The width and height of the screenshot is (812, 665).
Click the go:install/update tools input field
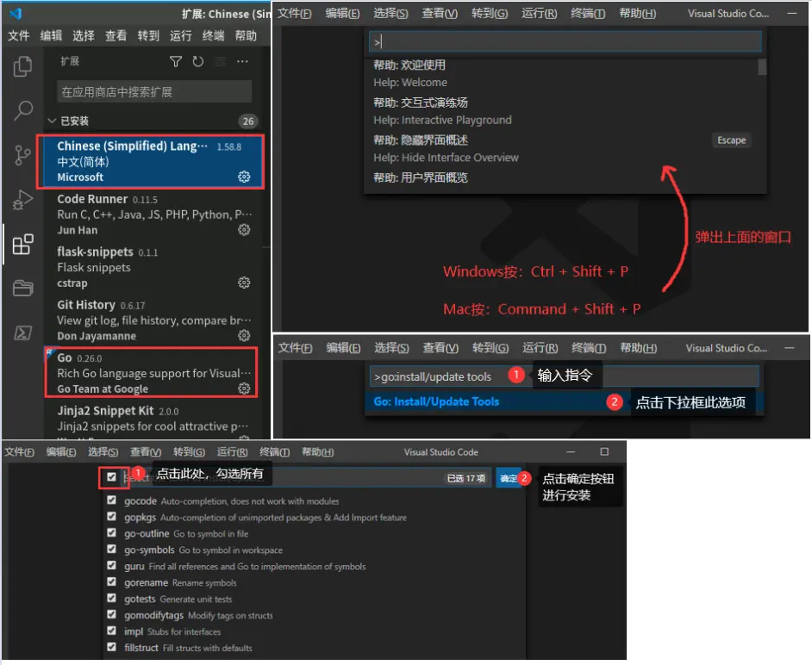tap(565, 376)
